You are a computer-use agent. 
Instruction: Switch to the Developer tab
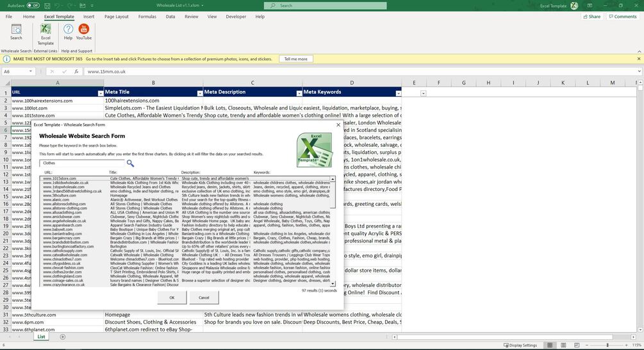pos(236,17)
